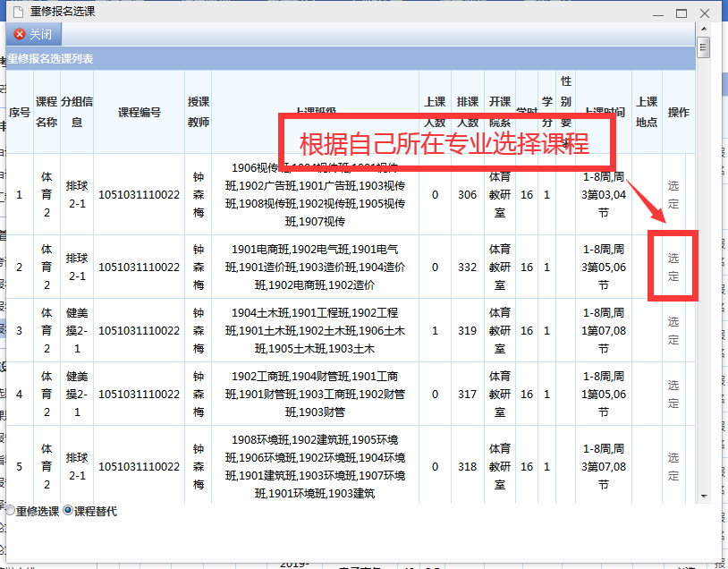Click the red 关闭 close icon

[x=20, y=35]
